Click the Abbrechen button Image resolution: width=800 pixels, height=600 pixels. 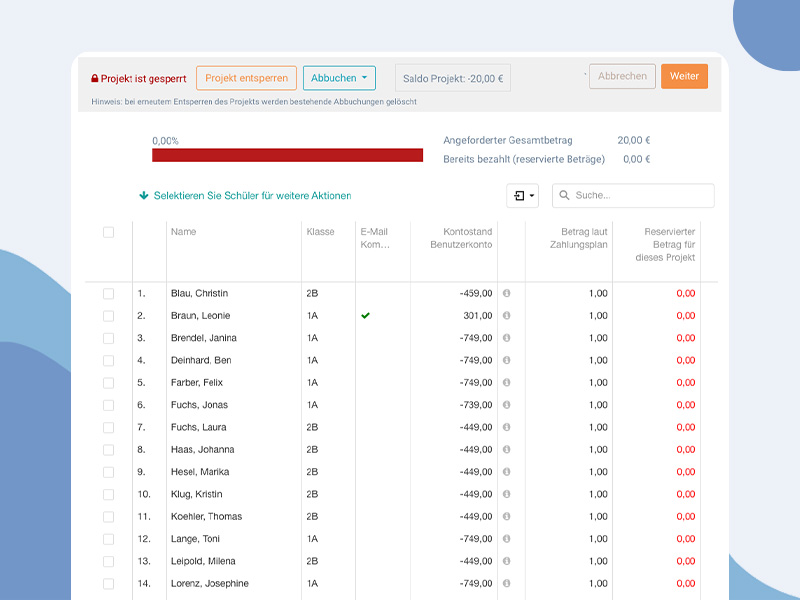coord(622,76)
